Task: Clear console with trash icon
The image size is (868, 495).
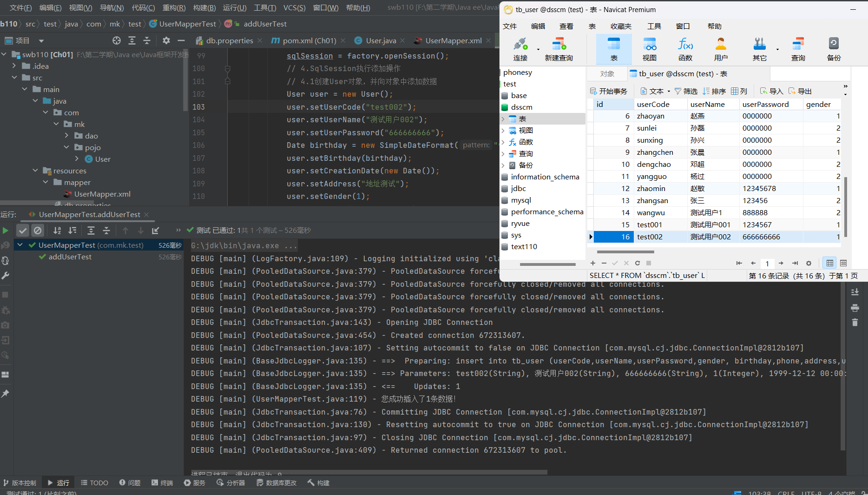Action: 855,322
